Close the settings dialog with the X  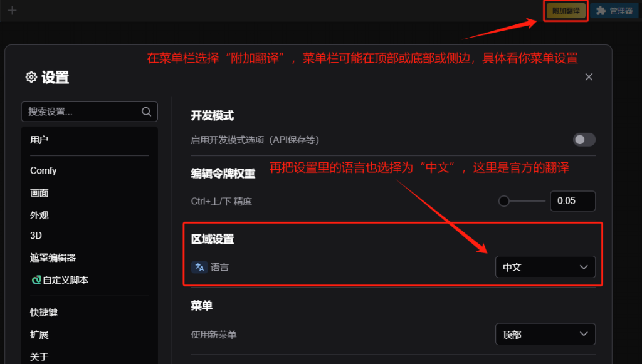click(x=589, y=77)
